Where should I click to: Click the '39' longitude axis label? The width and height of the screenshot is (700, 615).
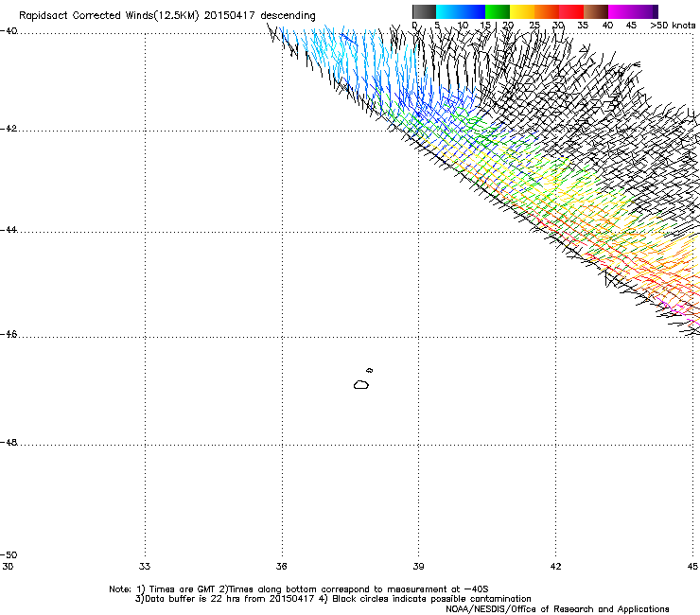(418, 567)
